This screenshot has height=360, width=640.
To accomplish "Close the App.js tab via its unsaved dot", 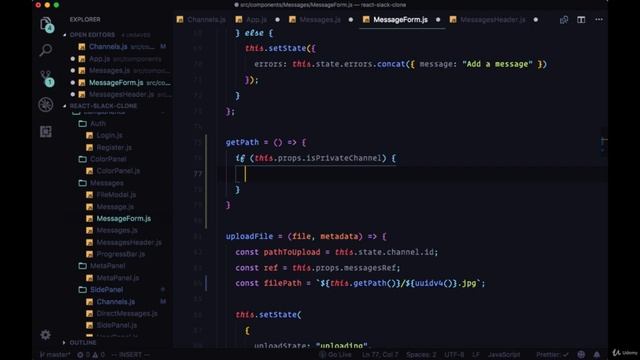I will click(278, 20).
